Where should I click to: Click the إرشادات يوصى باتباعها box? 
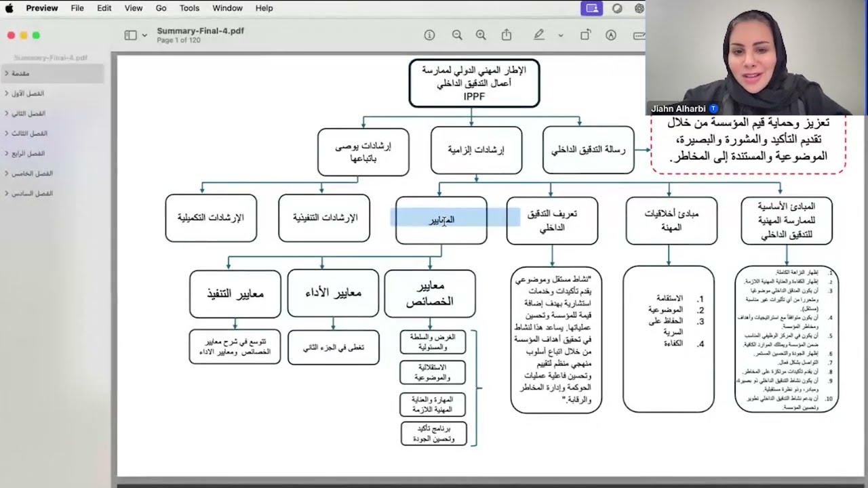363,152
